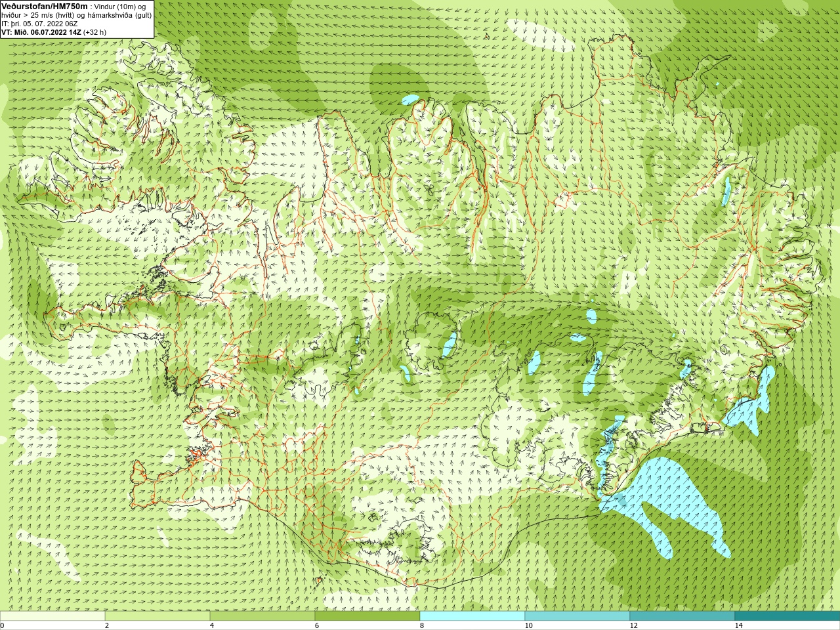Click the 6–8 m/s dark green legend swatch

point(367,616)
